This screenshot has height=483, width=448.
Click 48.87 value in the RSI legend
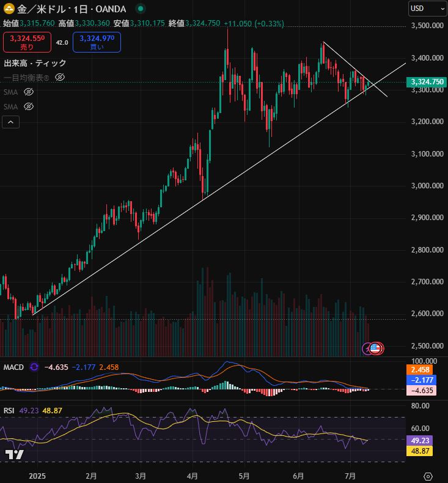(x=53, y=411)
